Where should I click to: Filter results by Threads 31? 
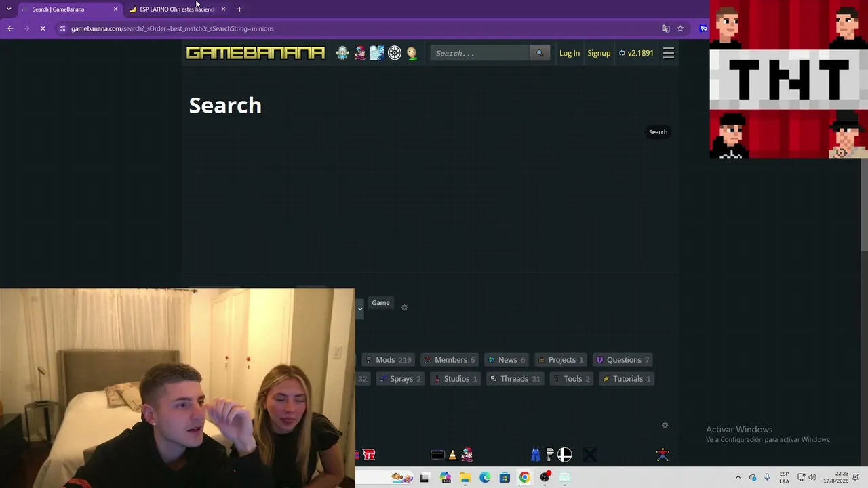pos(515,379)
